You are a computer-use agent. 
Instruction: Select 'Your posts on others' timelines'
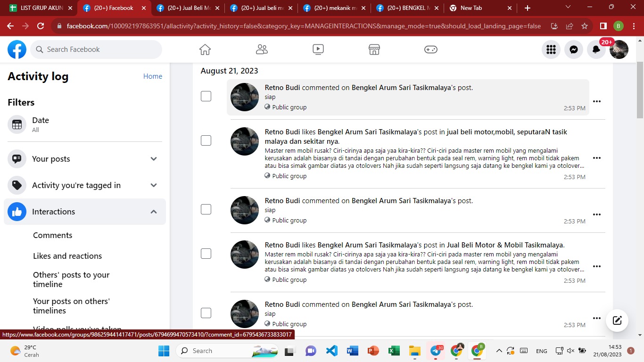(71, 306)
